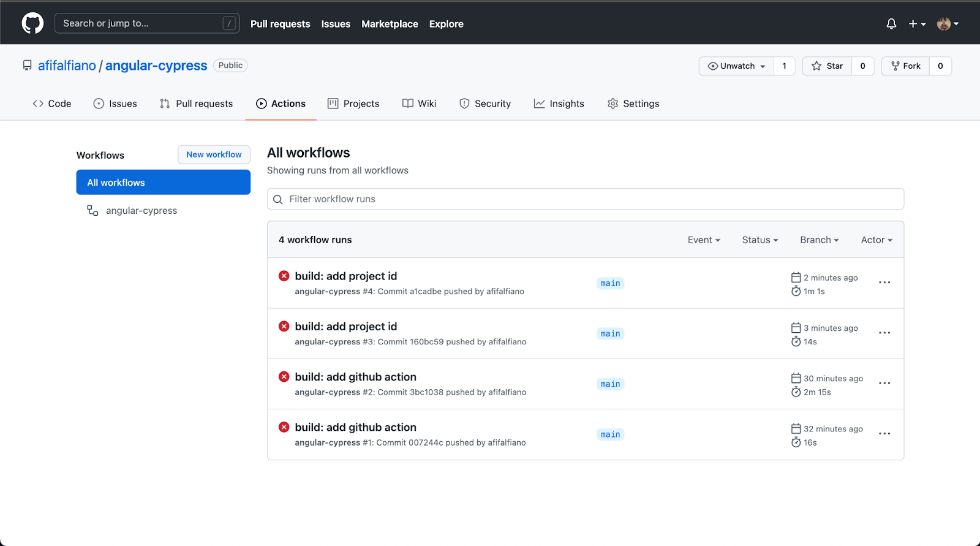
Task: Click the watchers count number
Action: 784,66
